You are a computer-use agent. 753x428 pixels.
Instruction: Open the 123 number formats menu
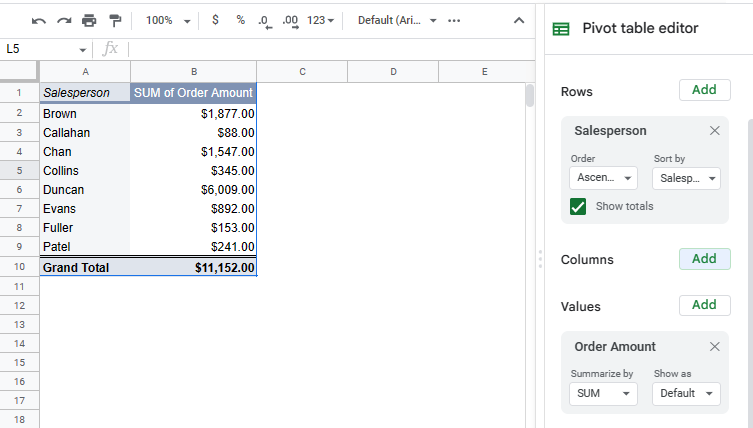(x=321, y=20)
